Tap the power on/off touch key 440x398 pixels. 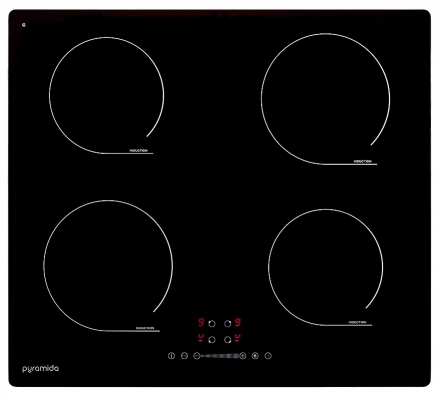pyautogui.click(x=171, y=356)
